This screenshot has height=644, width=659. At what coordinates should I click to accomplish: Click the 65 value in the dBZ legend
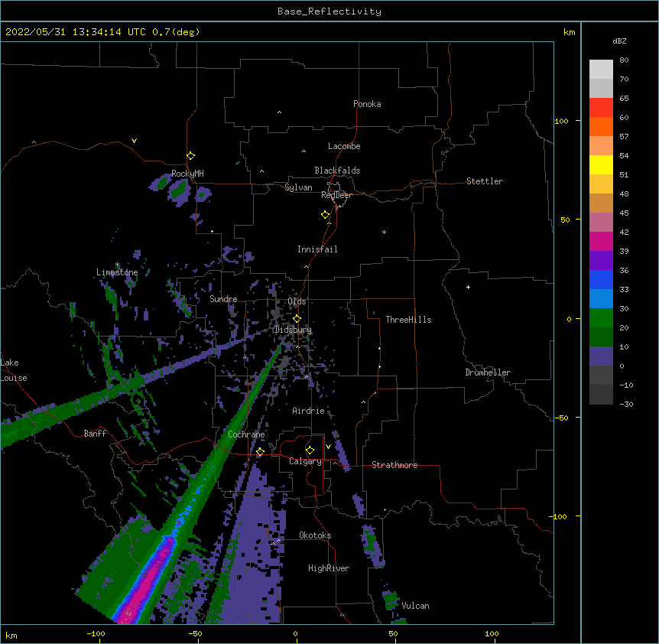[x=624, y=99]
